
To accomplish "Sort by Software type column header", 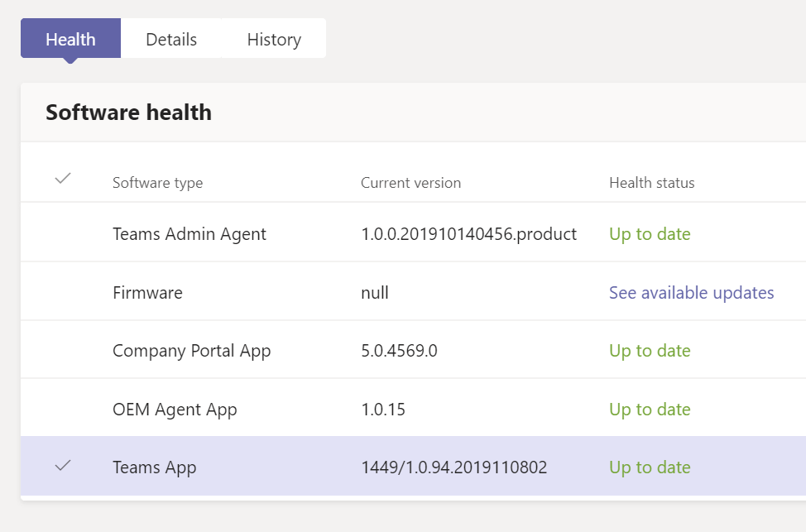I will click(x=158, y=183).
